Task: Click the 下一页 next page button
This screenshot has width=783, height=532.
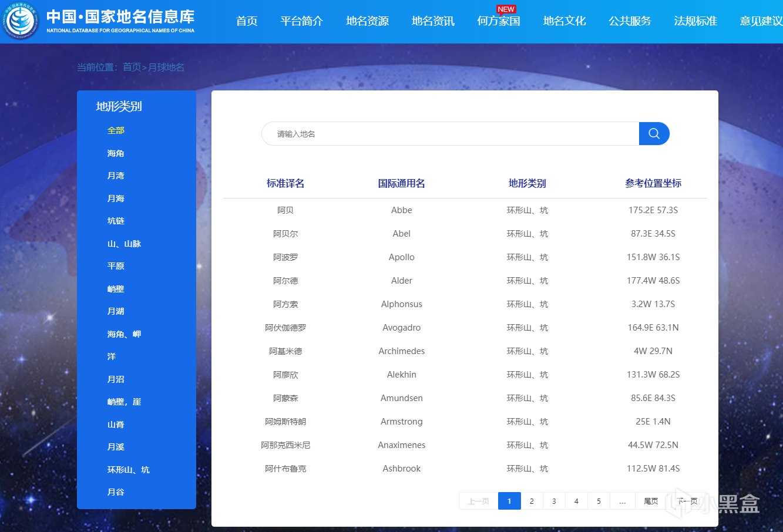Action: point(687,501)
